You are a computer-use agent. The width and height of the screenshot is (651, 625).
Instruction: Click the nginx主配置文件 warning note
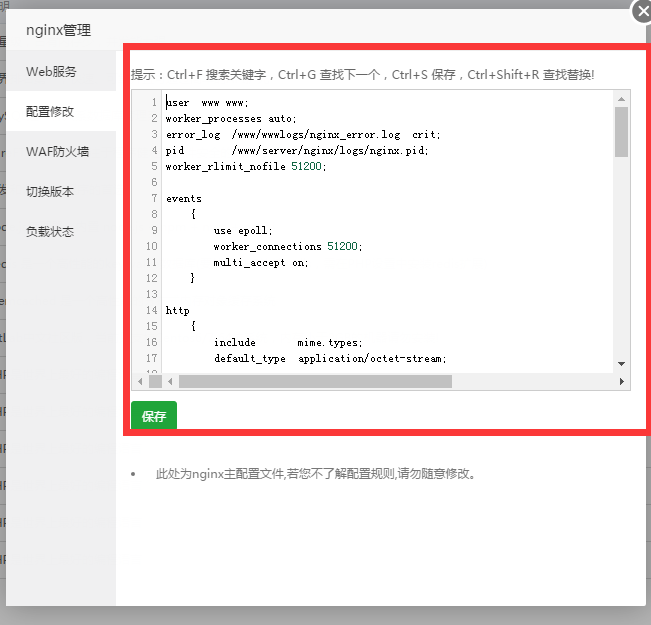[316, 473]
